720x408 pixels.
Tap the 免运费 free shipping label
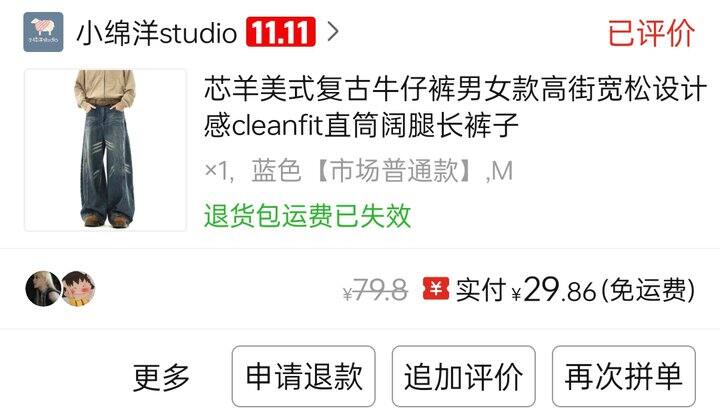click(648, 291)
